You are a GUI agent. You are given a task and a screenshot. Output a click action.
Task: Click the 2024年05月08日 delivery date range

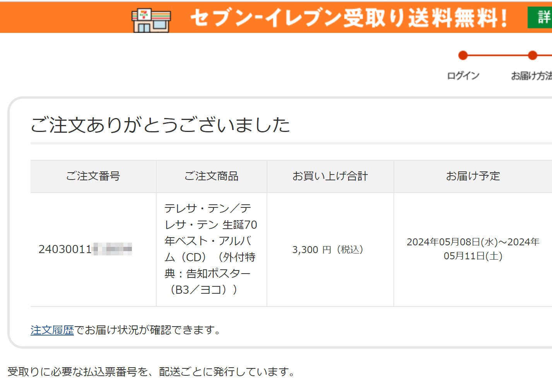(x=473, y=249)
